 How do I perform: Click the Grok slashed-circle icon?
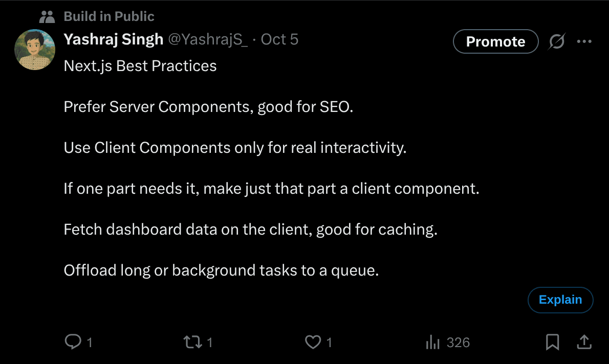[556, 42]
